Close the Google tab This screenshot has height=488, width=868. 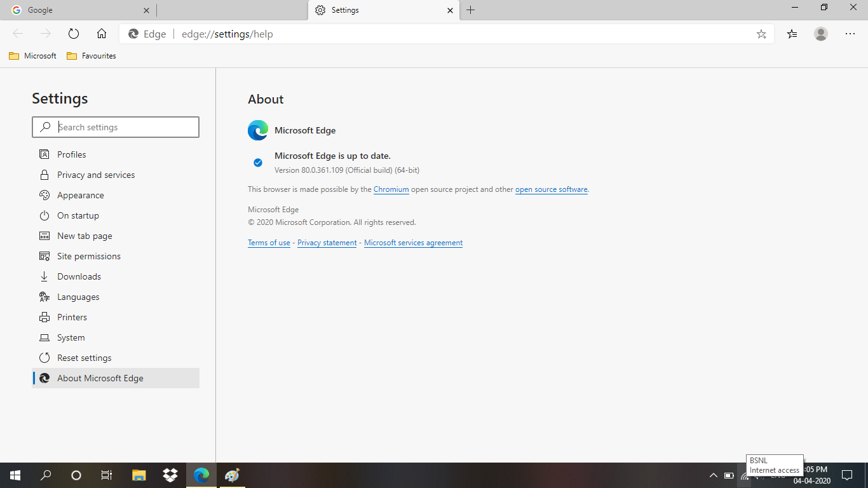coord(147,10)
